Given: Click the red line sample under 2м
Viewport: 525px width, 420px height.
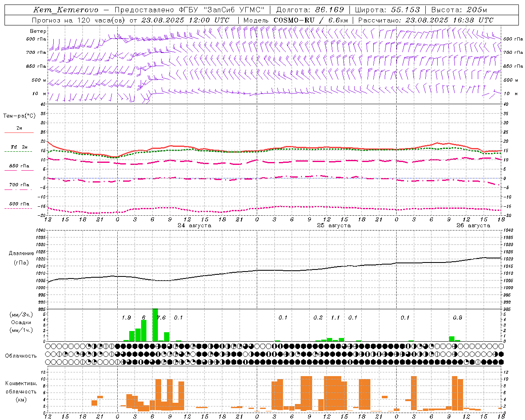Looking at the screenshot, I should point(19,133).
